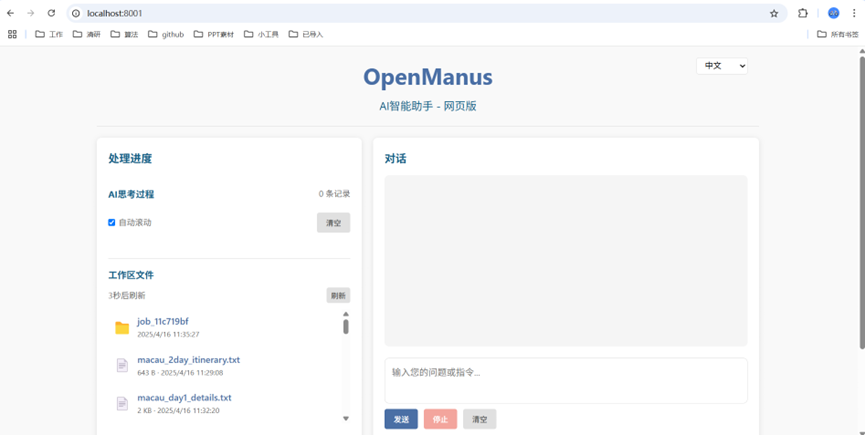This screenshot has height=435, width=865.
Task: Click the OpenManus title heading
Action: [428, 77]
